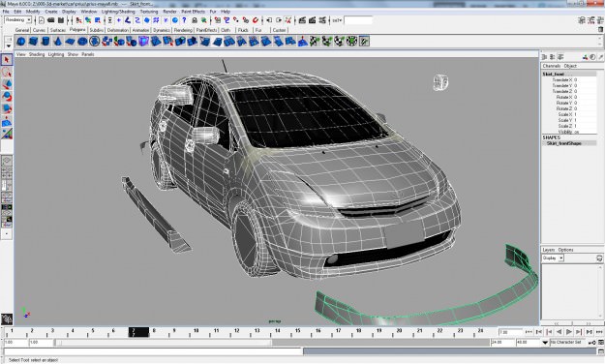Click the command line input field
This screenshot has width=605, height=364.
click(153, 351)
